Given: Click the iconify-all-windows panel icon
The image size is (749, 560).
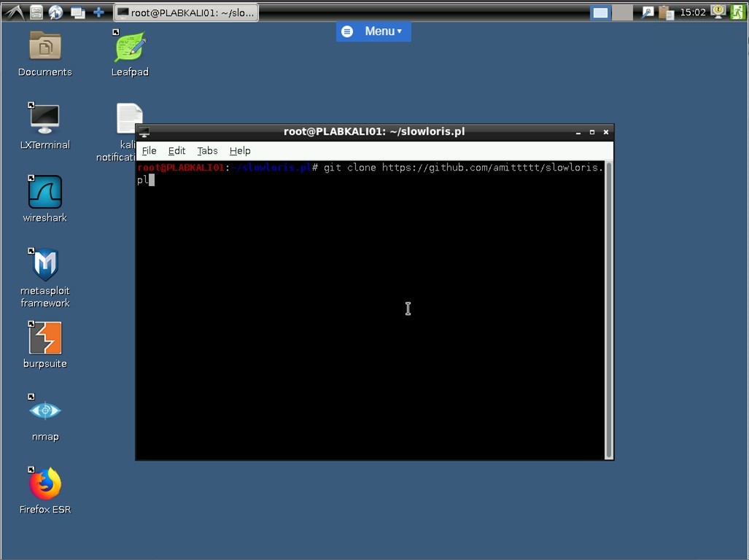Looking at the screenshot, I should (77, 12).
